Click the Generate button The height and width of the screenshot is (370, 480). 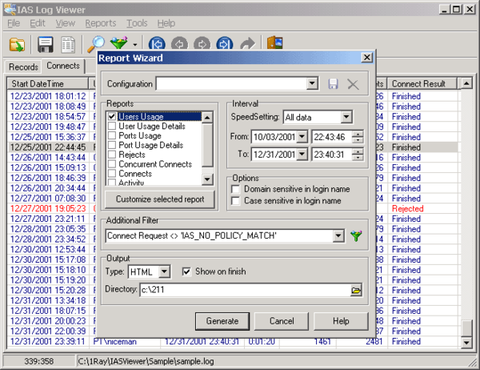(x=222, y=321)
